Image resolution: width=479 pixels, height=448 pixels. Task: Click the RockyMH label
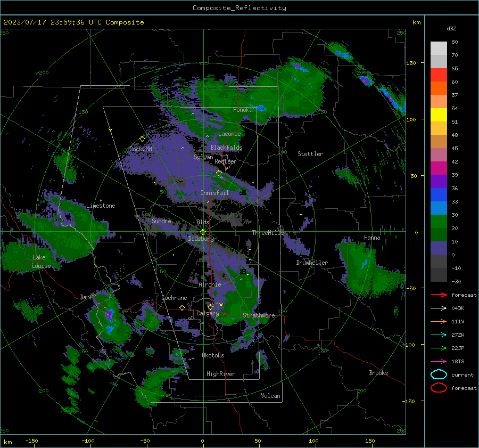(x=141, y=149)
